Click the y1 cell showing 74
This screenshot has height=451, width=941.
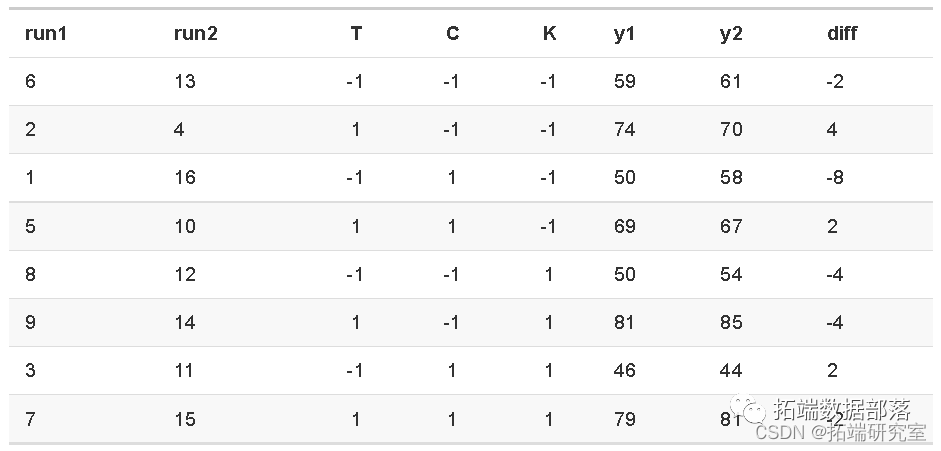click(x=625, y=129)
